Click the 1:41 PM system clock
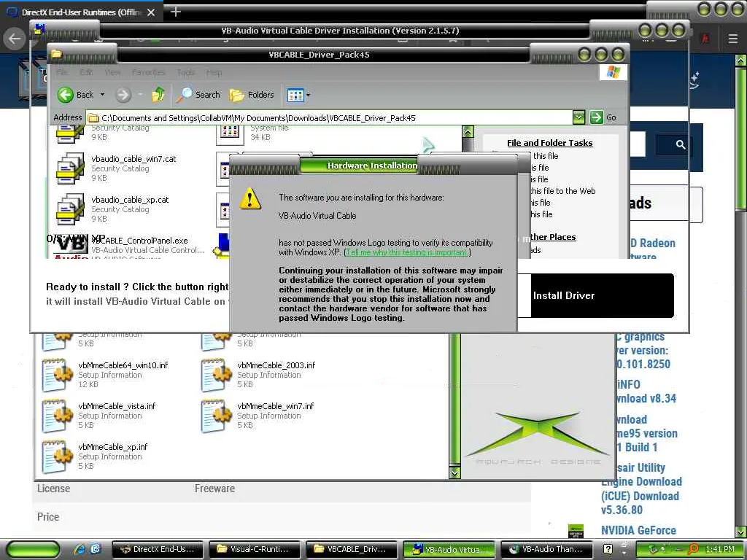 720,549
